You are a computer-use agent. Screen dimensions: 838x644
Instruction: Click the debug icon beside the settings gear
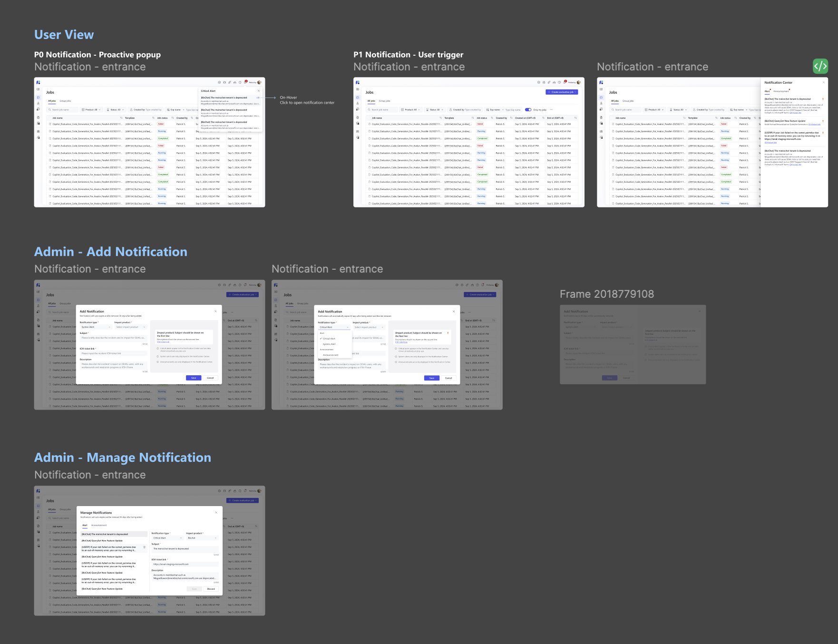tap(224, 83)
